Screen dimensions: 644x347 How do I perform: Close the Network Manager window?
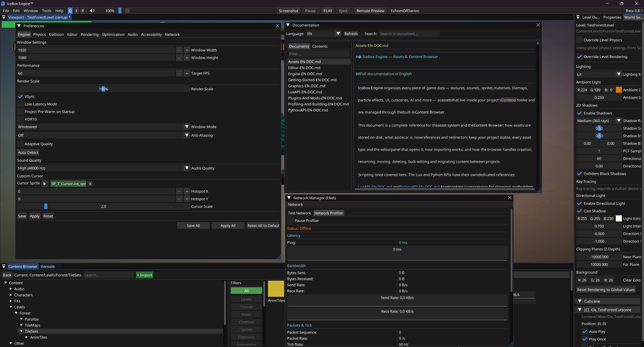pyautogui.click(x=510, y=198)
